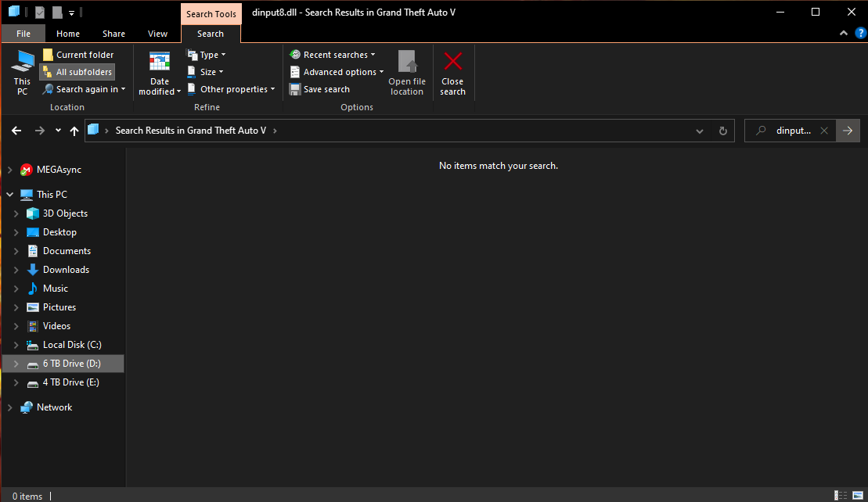This screenshot has height=502, width=868.
Task: Click Open file location button
Action: click(x=407, y=73)
